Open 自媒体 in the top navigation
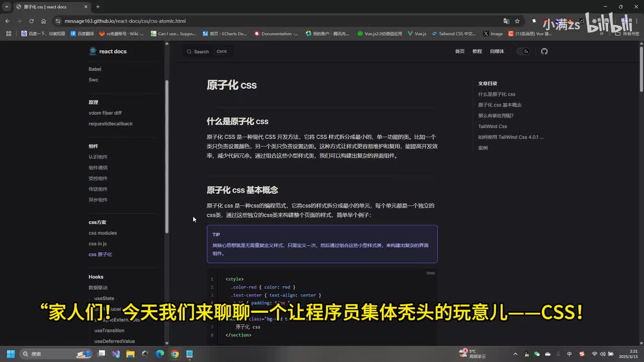Image resolution: width=644 pixels, height=362 pixels. [x=497, y=51]
